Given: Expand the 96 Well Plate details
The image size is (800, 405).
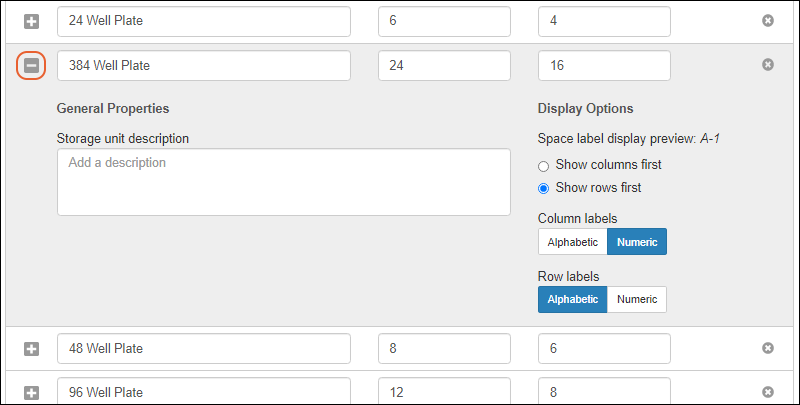Looking at the screenshot, I should pyautogui.click(x=31, y=392).
